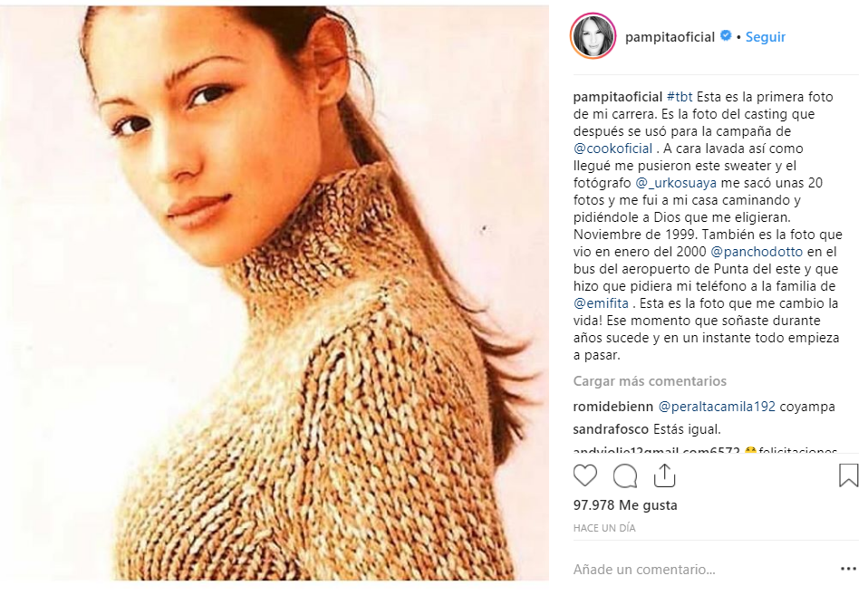Open comments via speech bubble icon
Image resolution: width=868 pixels, height=595 pixels.
pos(625,476)
